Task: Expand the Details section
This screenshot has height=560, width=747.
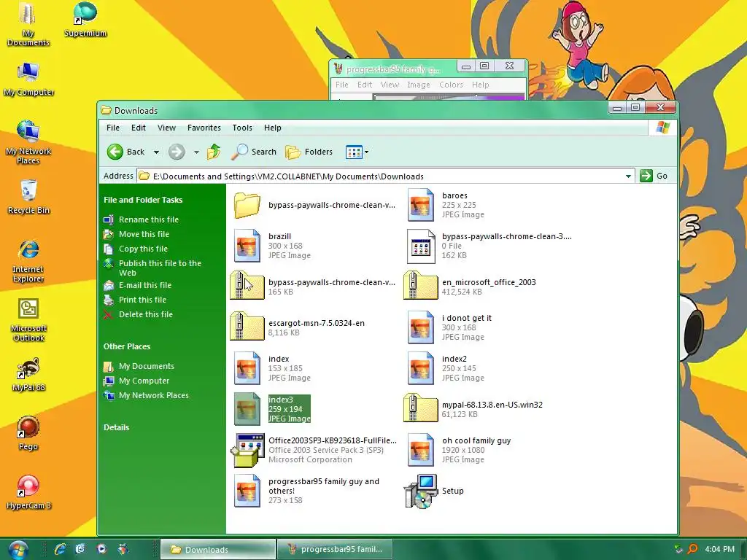Action: pos(116,427)
